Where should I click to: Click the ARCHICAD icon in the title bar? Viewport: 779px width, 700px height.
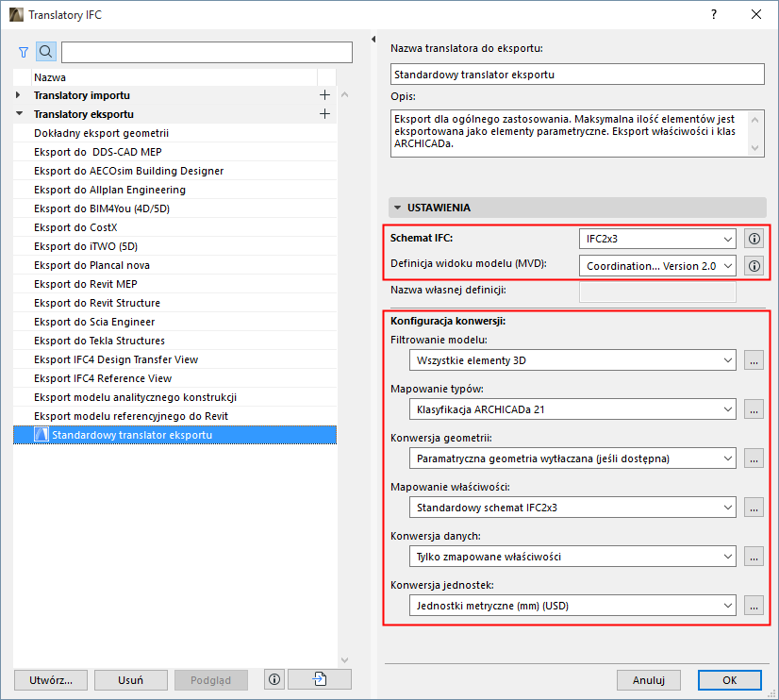pos(16,14)
